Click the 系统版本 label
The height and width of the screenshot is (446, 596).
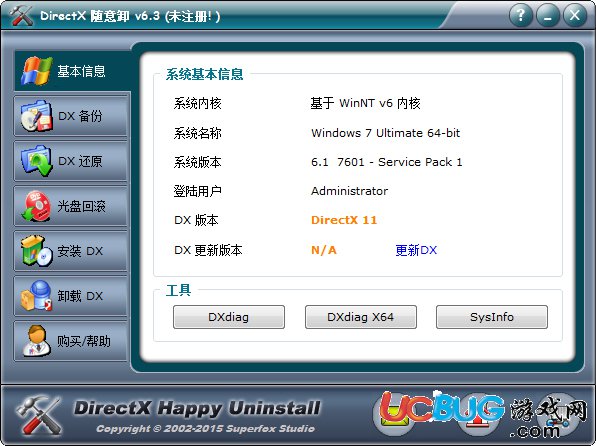pyautogui.click(x=198, y=162)
